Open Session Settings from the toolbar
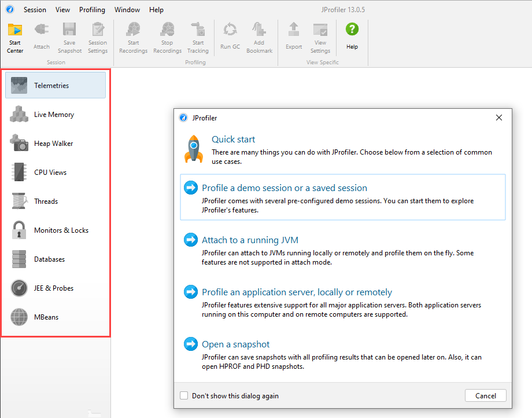Viewport: 532px width, 418px height. click(x=98, y=38)
